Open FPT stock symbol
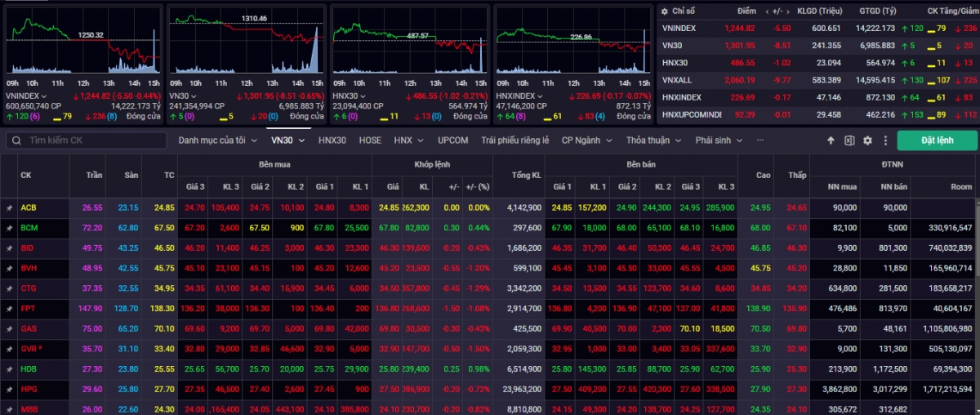 coord(28,309)
